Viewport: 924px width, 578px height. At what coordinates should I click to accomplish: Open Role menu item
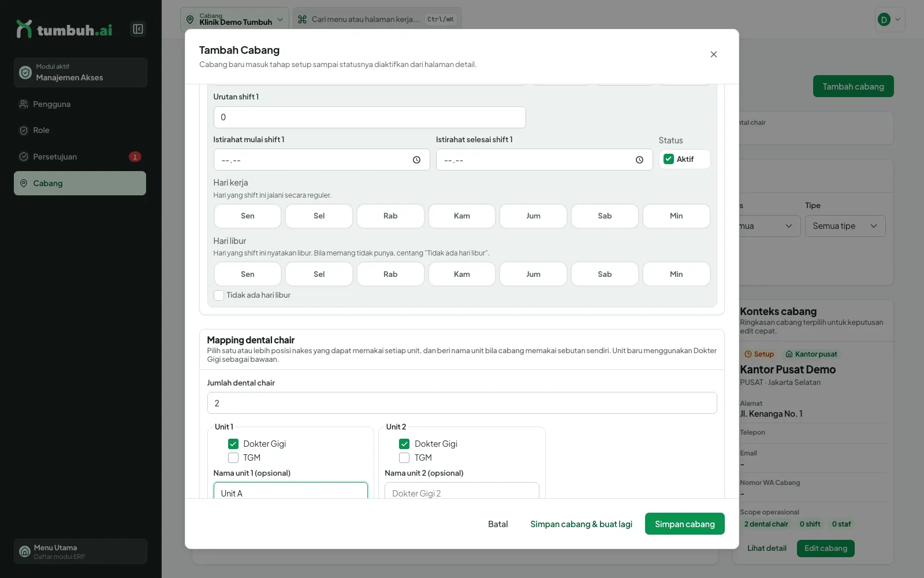coord(80,131)
